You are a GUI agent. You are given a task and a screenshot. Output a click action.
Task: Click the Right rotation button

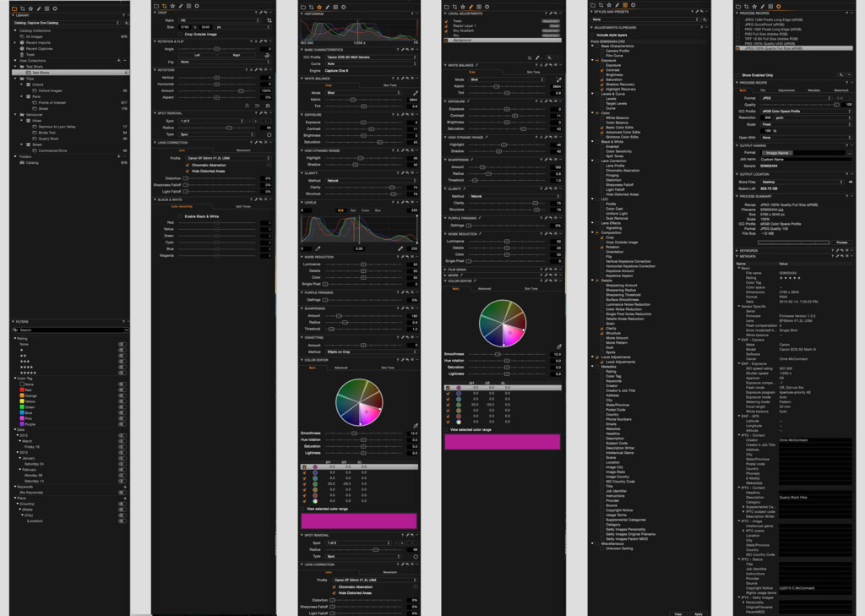click(x=237, y=55)
